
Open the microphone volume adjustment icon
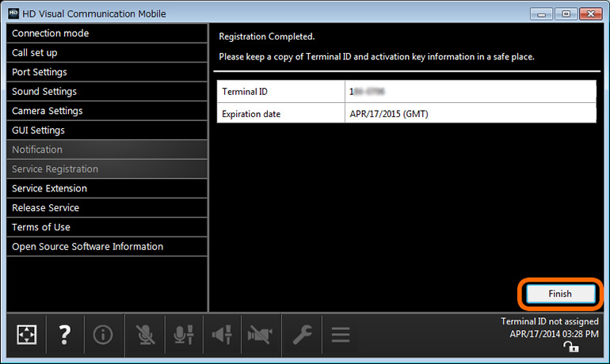pos(184,335)
